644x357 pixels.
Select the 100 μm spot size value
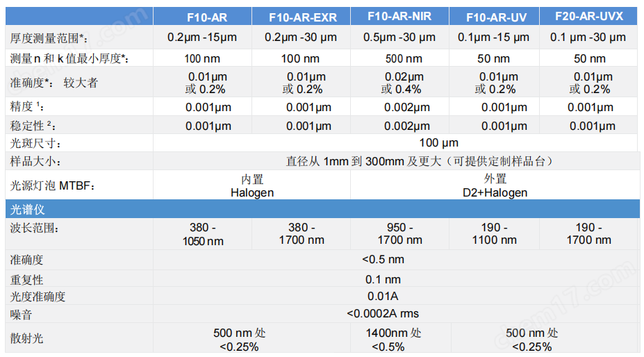pyautogui.click(x=439, y=143)
